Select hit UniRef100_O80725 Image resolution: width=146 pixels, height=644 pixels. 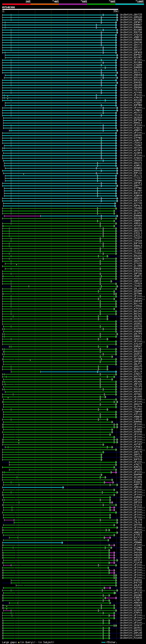coord(131,15)
